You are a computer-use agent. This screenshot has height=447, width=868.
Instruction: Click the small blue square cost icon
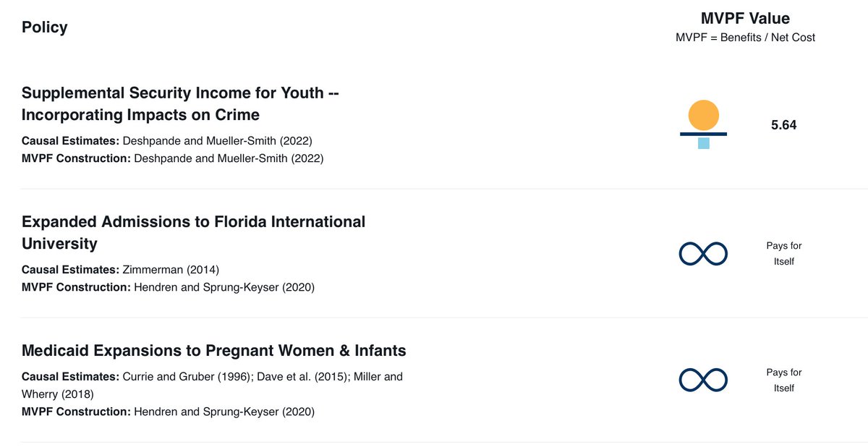(703, 143)
